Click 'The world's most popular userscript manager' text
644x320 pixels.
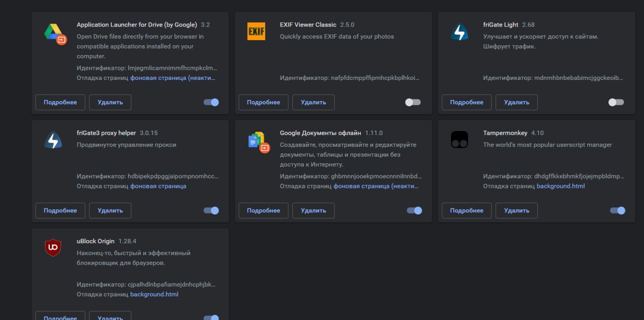547,145
